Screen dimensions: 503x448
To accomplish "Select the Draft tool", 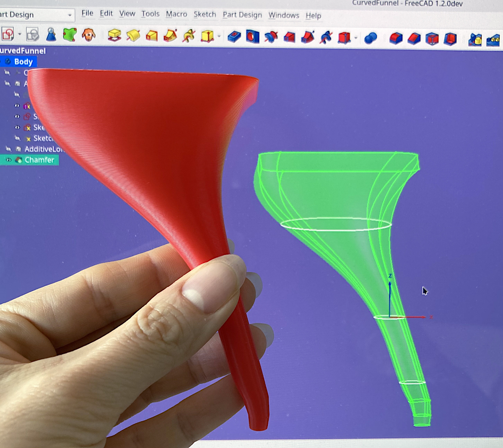I will pyautogui.click(x=432, y=39).
